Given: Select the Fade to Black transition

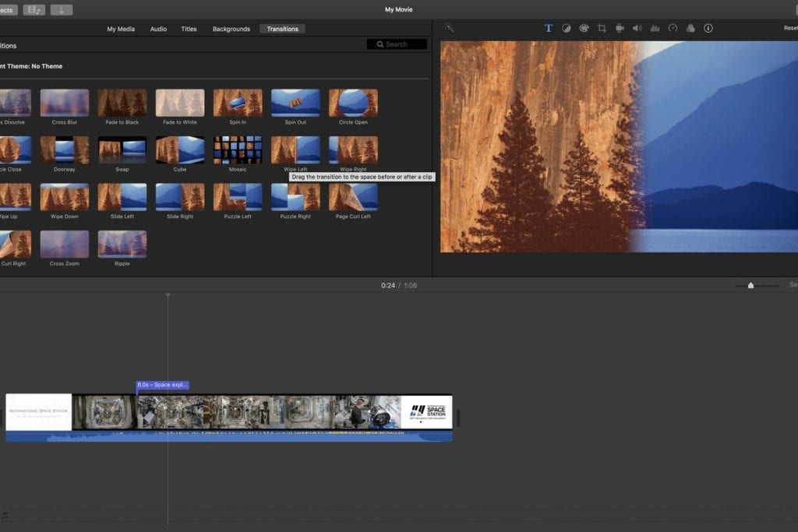Looking at the screenshot, I should (x=122, y=103).
